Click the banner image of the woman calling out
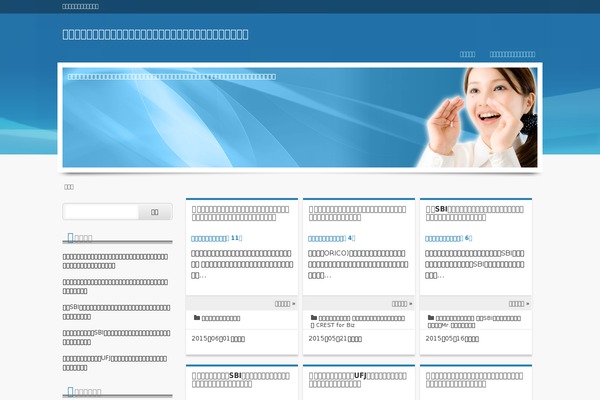This screenshot has height=400, width=600. tap(300, 118)
